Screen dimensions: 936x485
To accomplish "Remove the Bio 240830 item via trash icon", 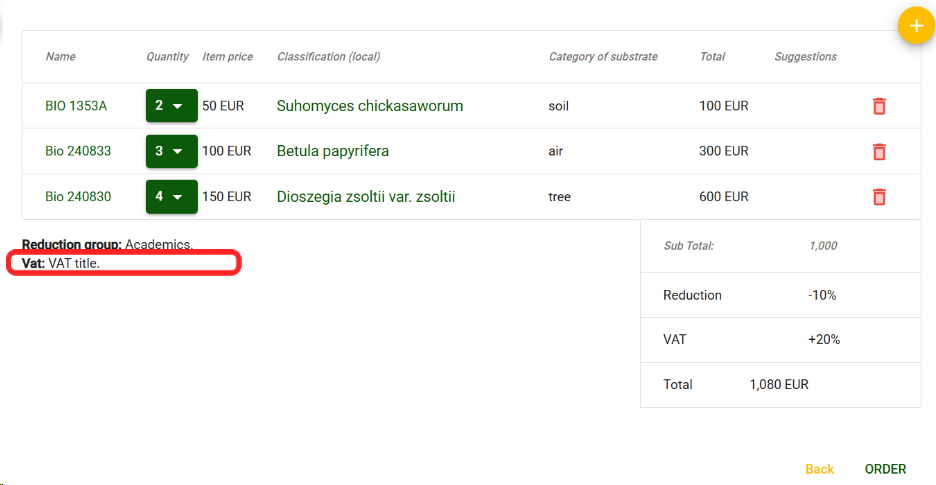I will (x=879, y=197).
